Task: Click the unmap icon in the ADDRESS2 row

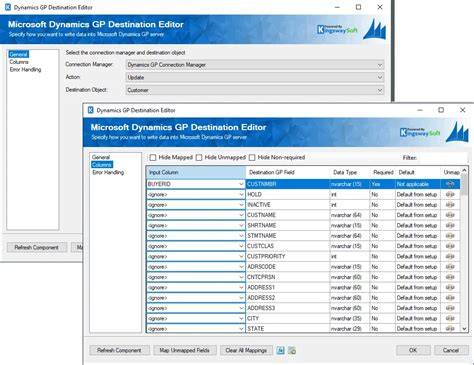Action: click(450, 298)
